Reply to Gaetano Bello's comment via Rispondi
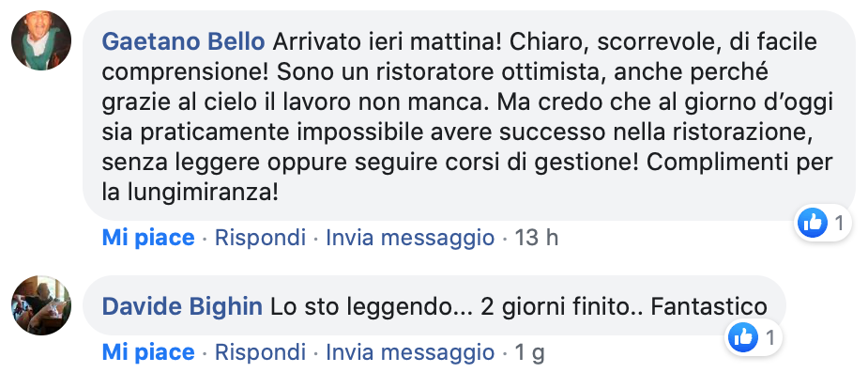This screenshot has height=373, width=868. tap(260, 238)
